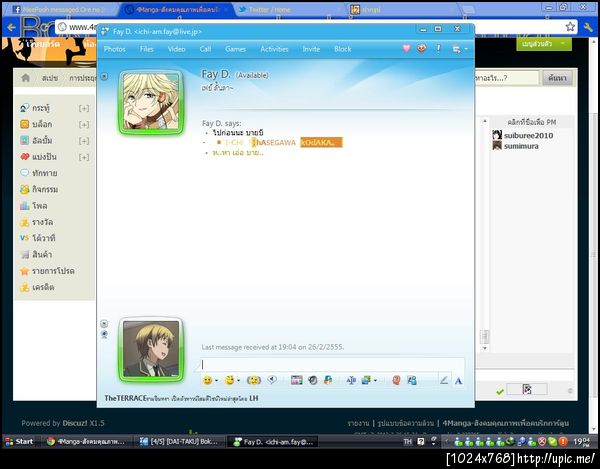
Task: Open user sumimura in PM list
Action: coord(521,146)
